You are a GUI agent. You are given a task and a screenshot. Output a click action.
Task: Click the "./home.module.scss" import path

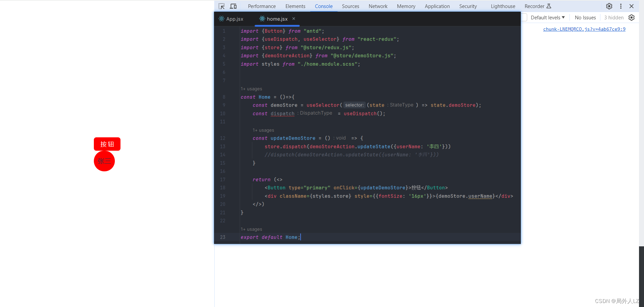point(327,64)
